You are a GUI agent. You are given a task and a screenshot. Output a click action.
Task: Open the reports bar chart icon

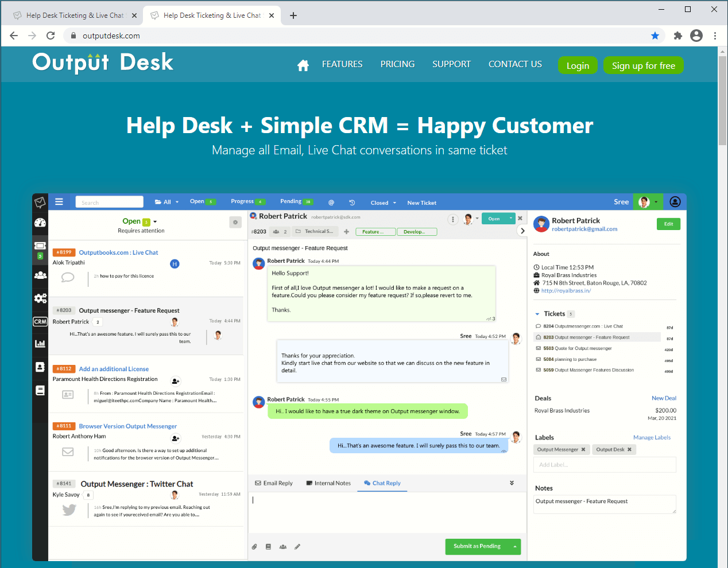(40, 344)
